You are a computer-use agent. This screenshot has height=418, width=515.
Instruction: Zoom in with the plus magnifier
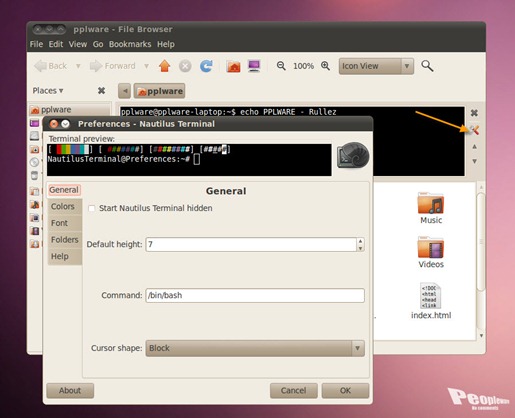325,66
